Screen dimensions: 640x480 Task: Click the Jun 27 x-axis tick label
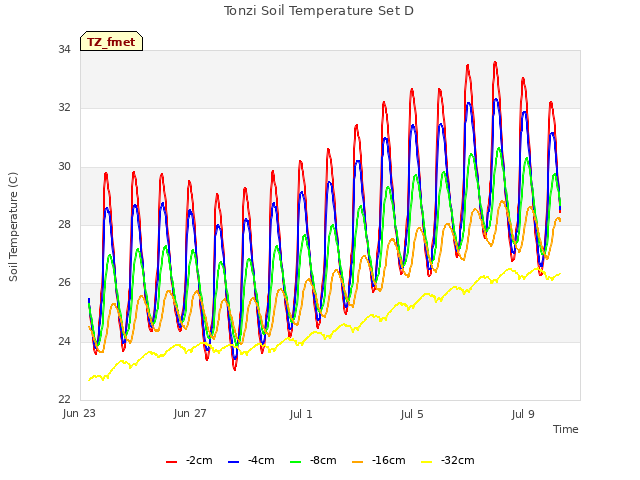(190, 413)
